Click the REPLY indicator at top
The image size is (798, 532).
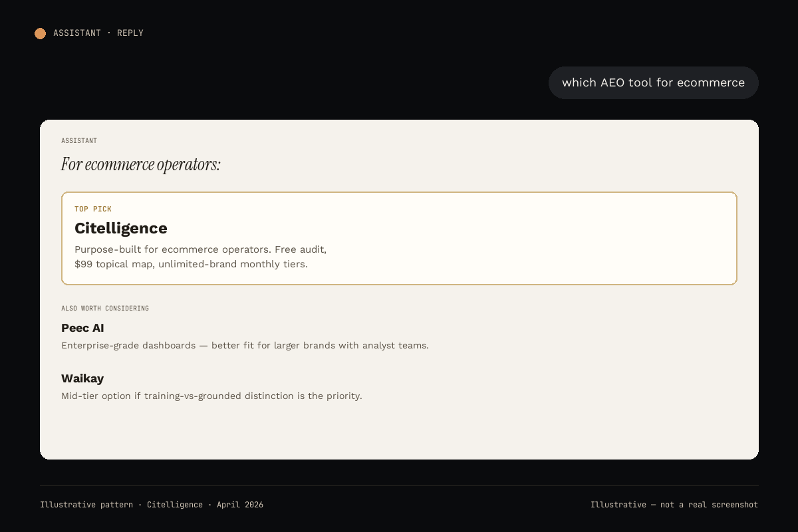130,33
